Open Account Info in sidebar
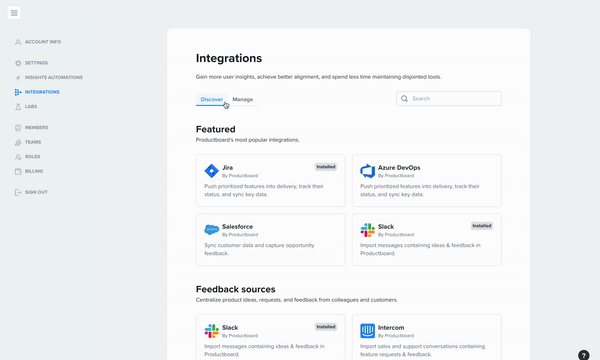Viewport: 600px width, 360px height. (43, 42)
